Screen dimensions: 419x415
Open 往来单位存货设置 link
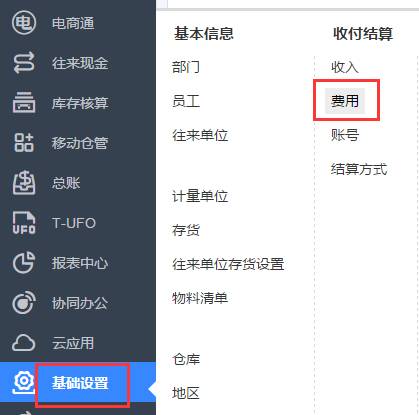[x=228, y=264]
